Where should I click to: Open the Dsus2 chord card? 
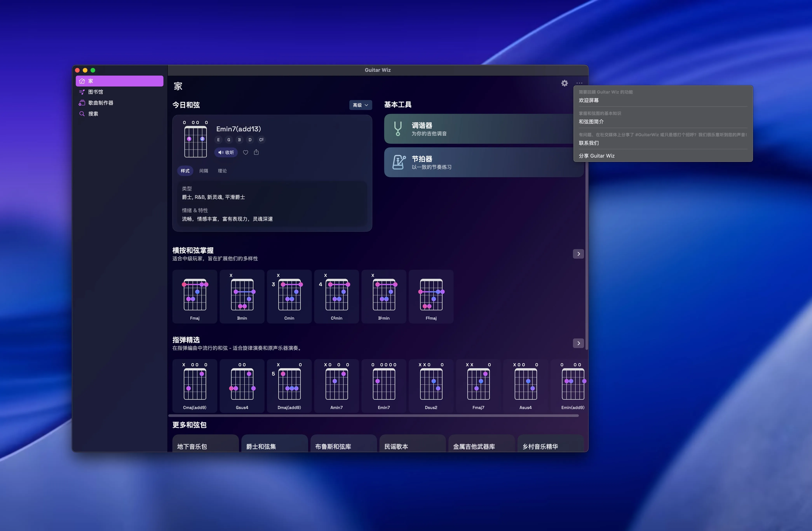431,386
